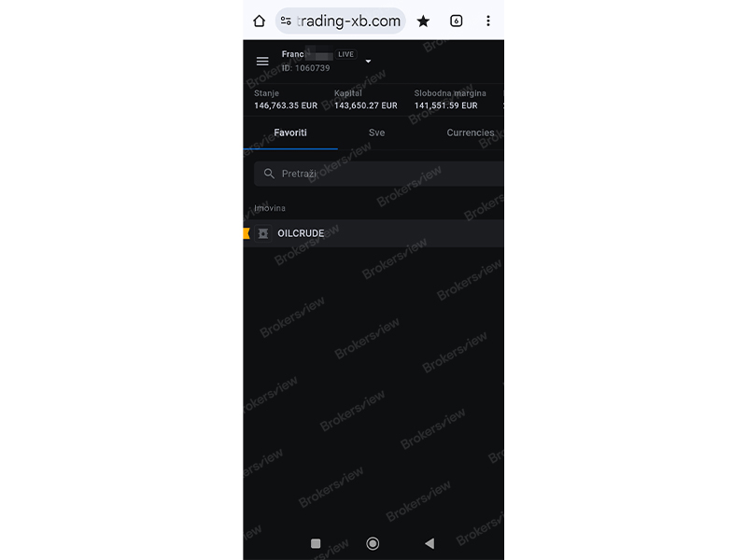This screenshot has height=560, width=747.
Task: Open browser three-dot overflow menu
Action: coord(487,21)
